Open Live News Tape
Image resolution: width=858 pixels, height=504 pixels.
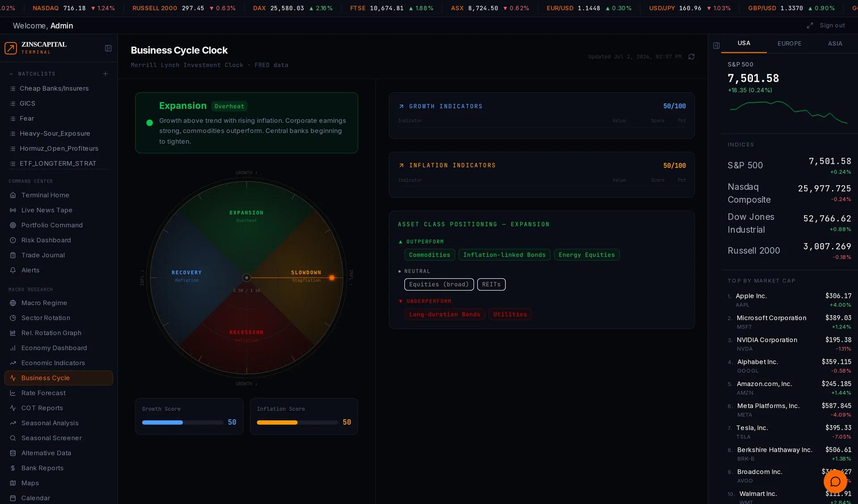point(59,210)
